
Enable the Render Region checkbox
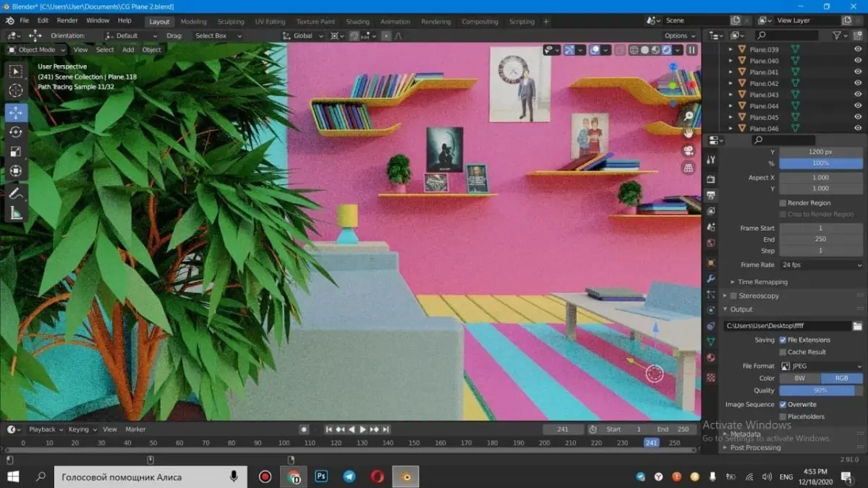pos(783,203)
